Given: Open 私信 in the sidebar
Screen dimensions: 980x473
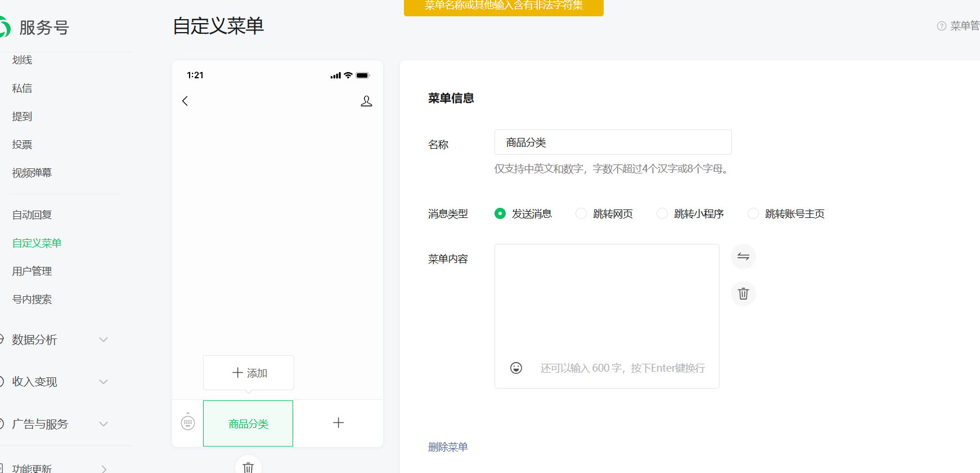Looking at the screenshot, I should pyautogui.click(x=23, y=88).
